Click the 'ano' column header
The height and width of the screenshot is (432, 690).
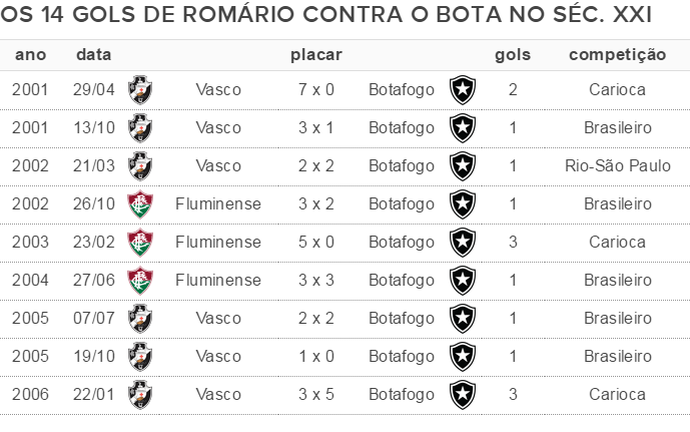point(30,55)
